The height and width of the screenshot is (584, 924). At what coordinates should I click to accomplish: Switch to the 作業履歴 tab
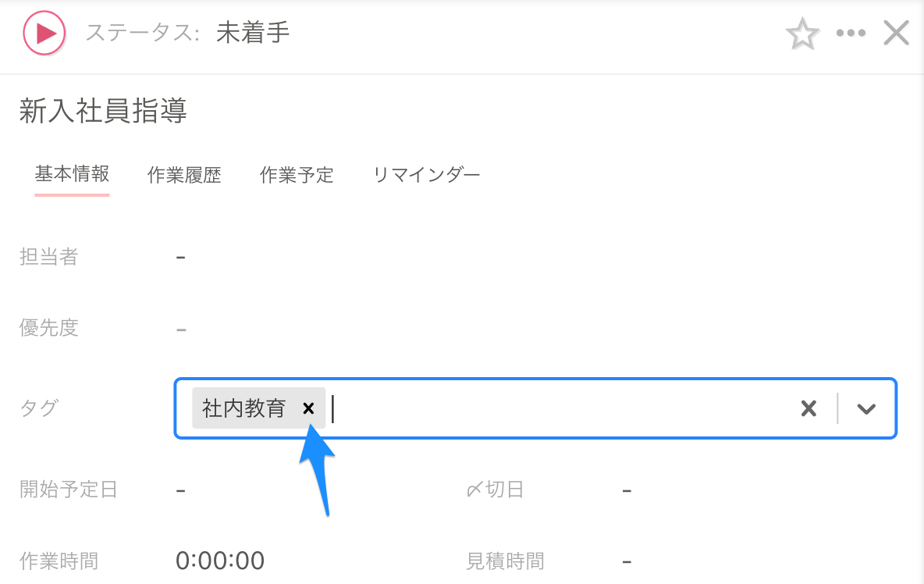click(x=183, y=176)
